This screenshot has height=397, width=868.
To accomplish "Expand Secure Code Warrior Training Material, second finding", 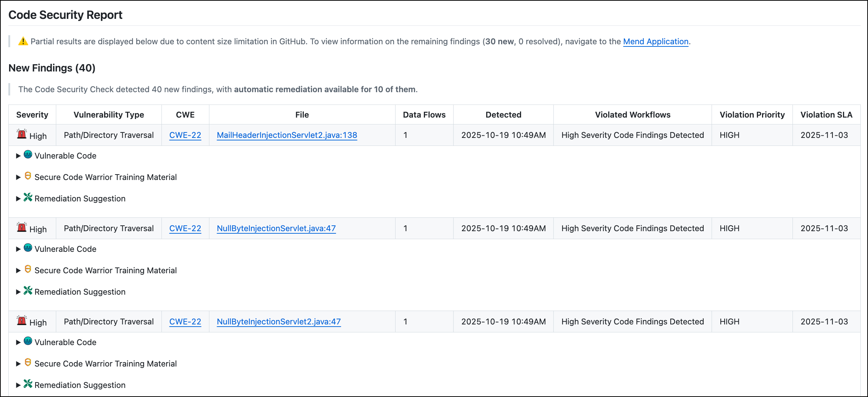I will click(105, 271).
